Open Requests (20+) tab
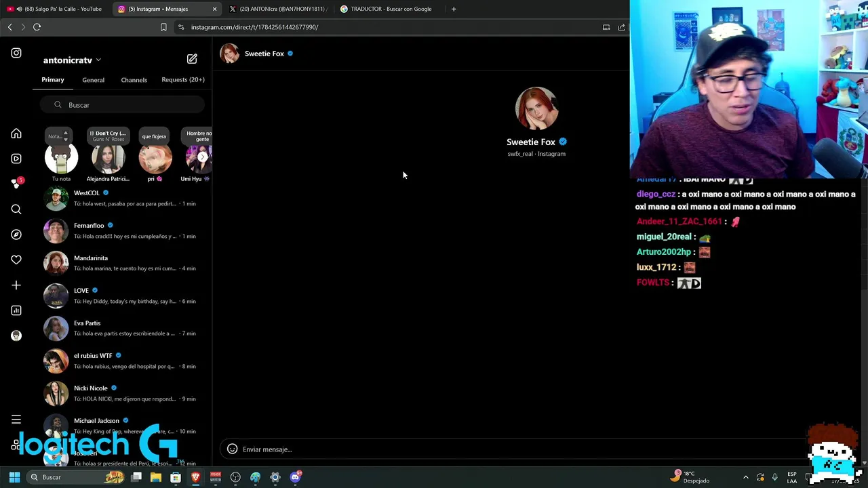Viewport: 868px width, 488px height. pyautogui.click(x=183, y=80)
